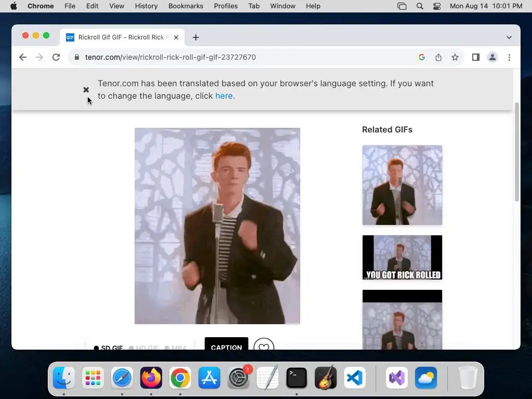Open purple Visual Studio from the Dock
Screen dimensions: 532x399
396,378
